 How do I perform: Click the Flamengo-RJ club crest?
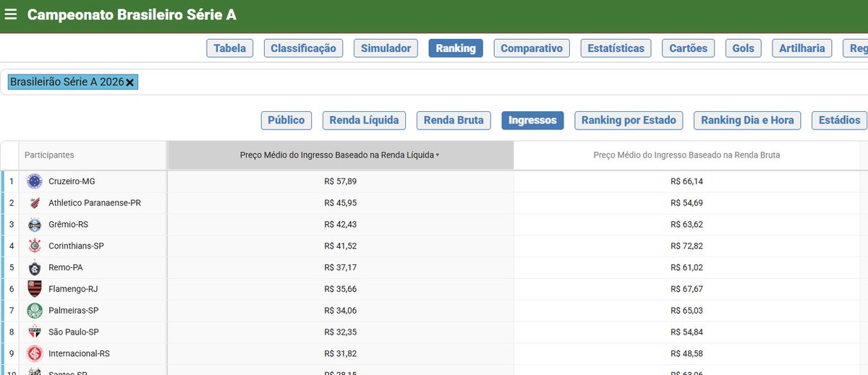point(34,289)
